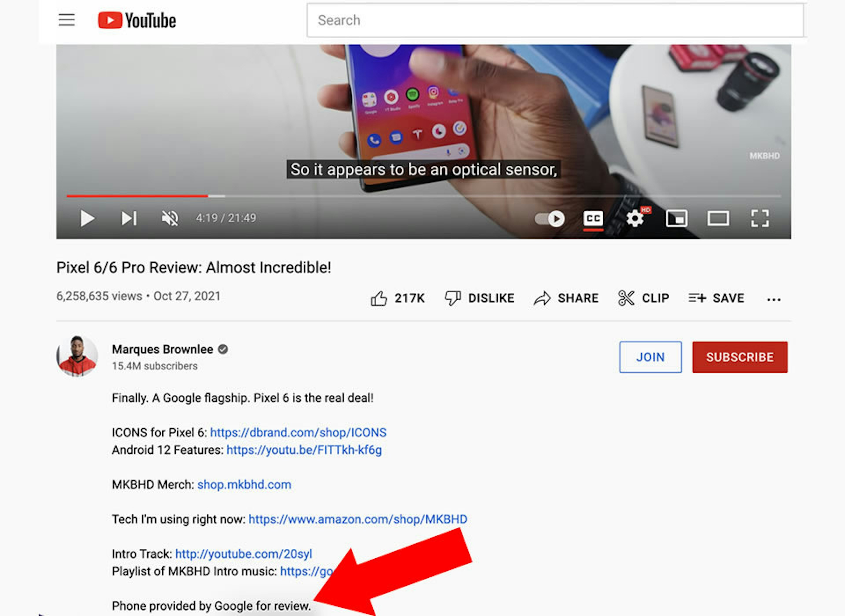
Task: Enter fullscreen mode
Action: click(760, 218)
